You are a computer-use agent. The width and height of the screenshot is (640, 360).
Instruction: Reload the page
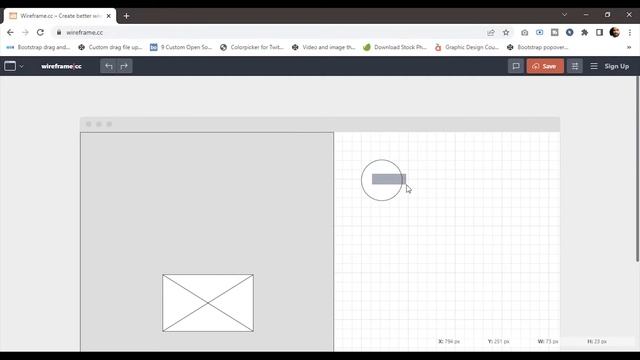click(40, 32)
